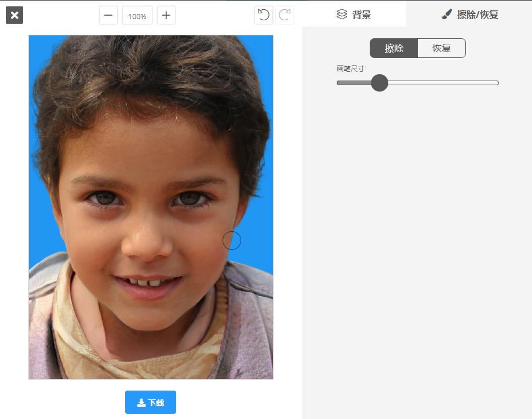Zoom in using the plus button
This screenshot has height=419, width=532.
(x=166, y=15)
